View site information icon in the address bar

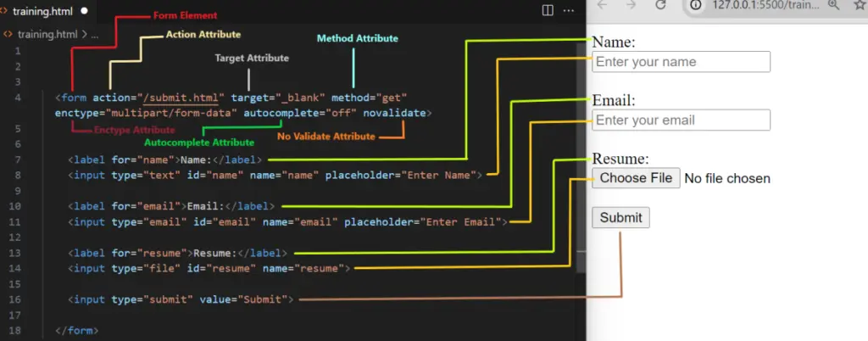tap(697, 5)
